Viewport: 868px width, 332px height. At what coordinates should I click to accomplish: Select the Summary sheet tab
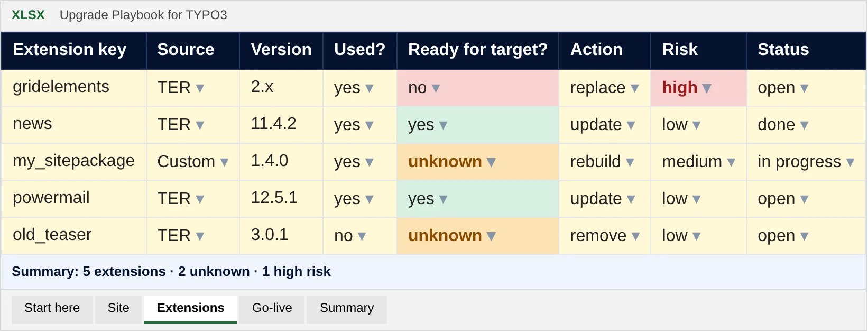(347, 309)
